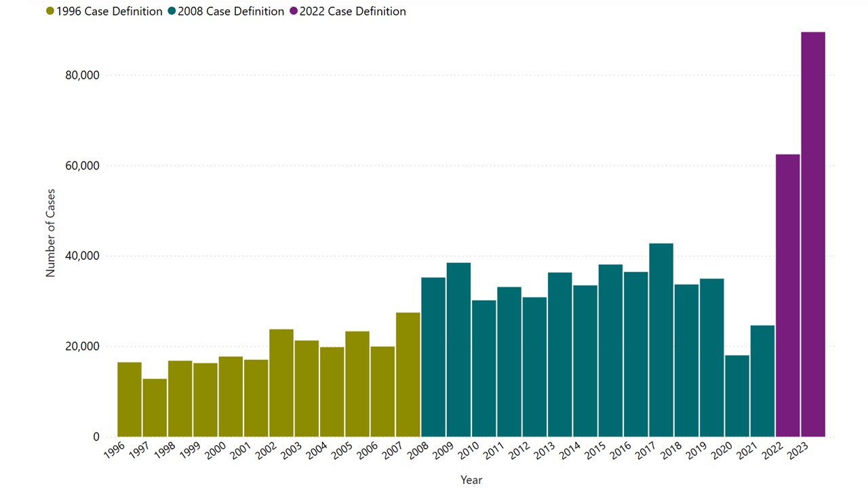This screenshot has width=868, height=488.
Task: Click the 1996 Case Definition legend marker
Action: (x=50, y=12)
